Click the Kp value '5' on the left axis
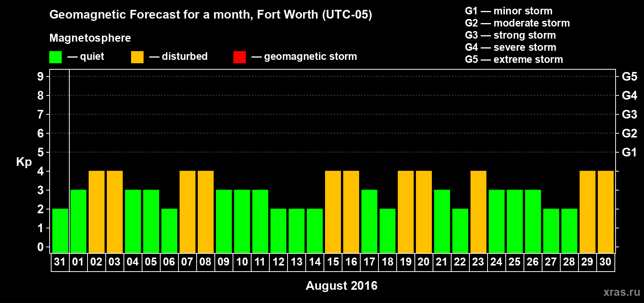The width and height of the screenshot is (644, 303). (41, 152)
